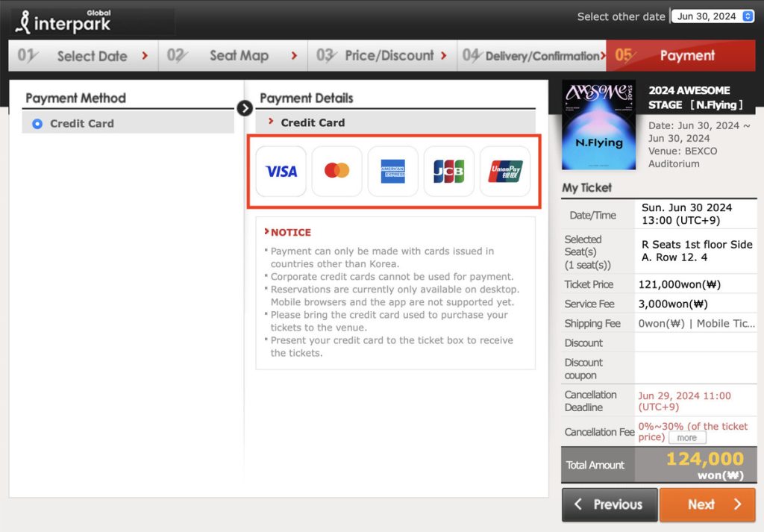Viewport: 764px width, 532px height.
Task: Click the Interpark Global logo
Action: 64,22
